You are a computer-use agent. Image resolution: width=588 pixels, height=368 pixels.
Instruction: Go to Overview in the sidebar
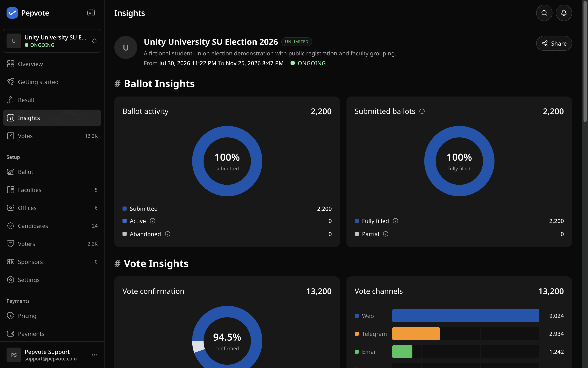pyautogui.click(x=52, y=64)
